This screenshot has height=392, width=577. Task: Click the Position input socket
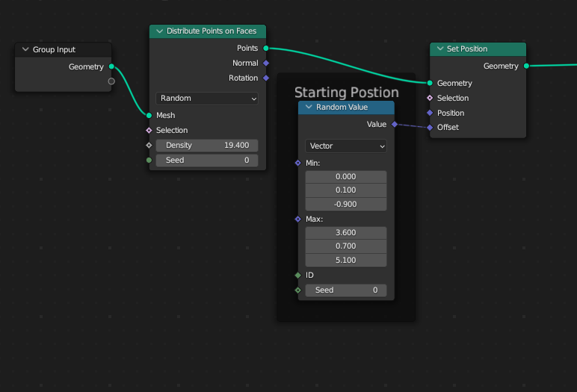(430, 113)
